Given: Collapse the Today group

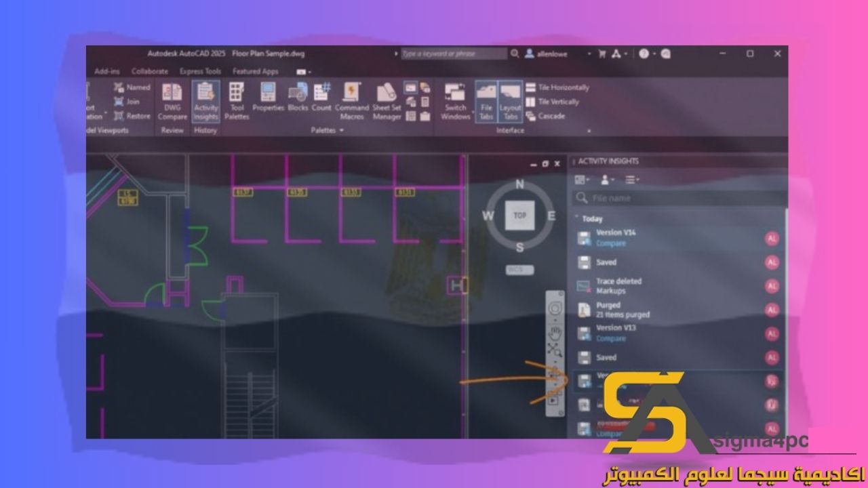Looking at the screenshot, I should (577, 219).
